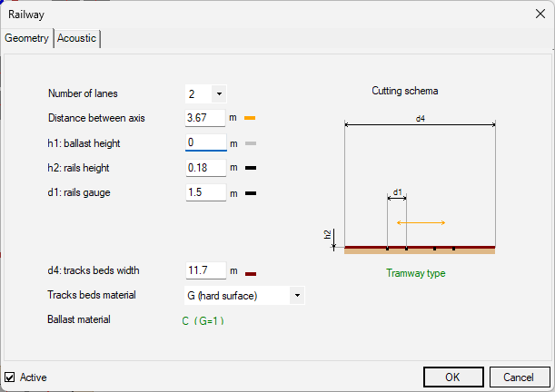Click the h2 rails height input field
The image size is (555, 392).
coord(206,168)
